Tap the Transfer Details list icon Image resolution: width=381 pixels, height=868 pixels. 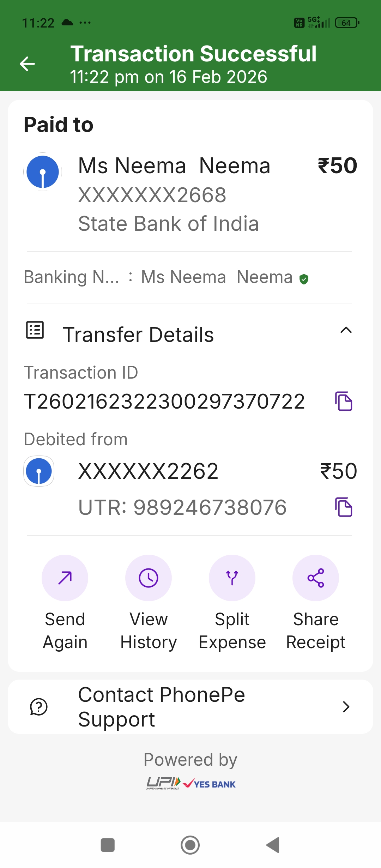pyautogui.click(x=35, y=330)
